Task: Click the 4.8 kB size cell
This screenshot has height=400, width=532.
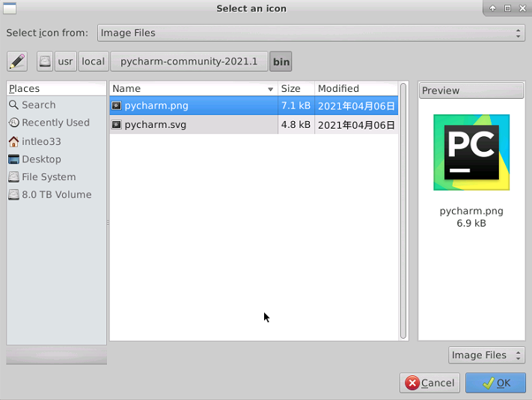Action: pyautogui.click(x=296, y=125)
